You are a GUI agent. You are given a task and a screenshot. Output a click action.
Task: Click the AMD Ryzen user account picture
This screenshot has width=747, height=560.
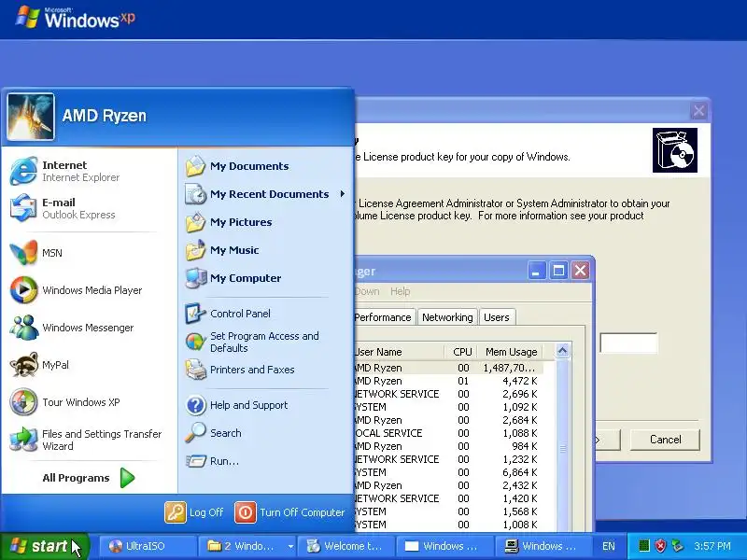pos(31,117)
